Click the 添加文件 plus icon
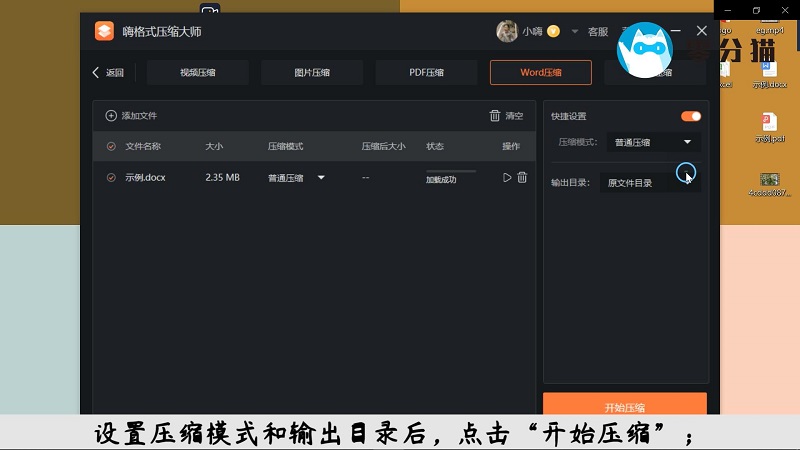The height and width of the screenshot is (450, 800). pos(111,116)
